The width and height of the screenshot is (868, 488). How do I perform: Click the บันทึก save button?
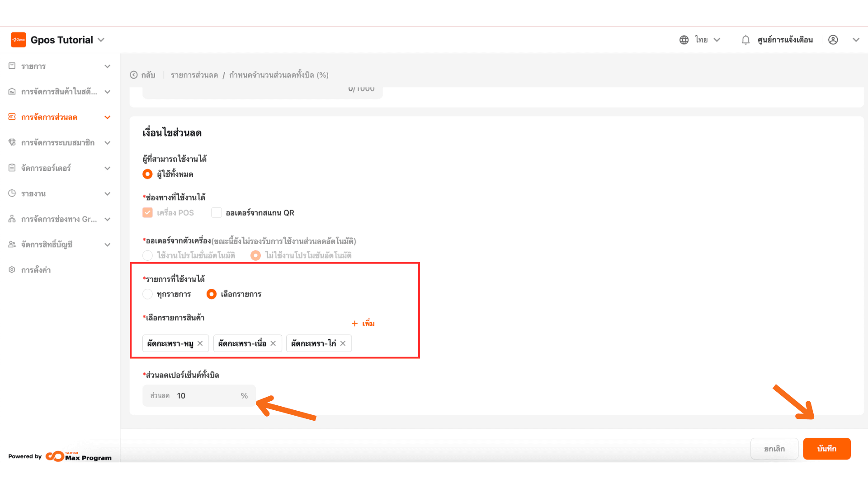click(826, 449)
